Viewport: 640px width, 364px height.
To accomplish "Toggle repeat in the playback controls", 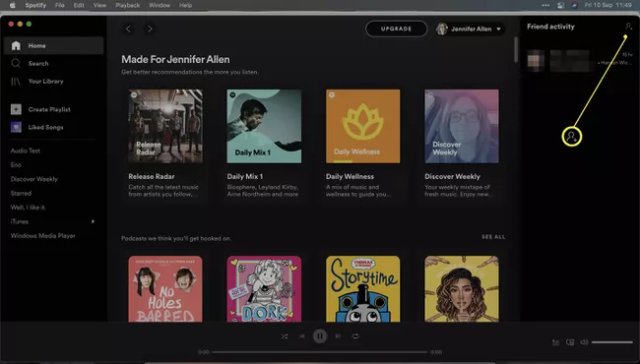I will click(355, 336).
